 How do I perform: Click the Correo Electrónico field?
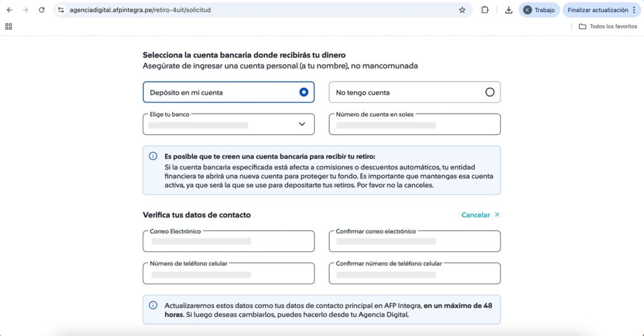pos(229,241)
